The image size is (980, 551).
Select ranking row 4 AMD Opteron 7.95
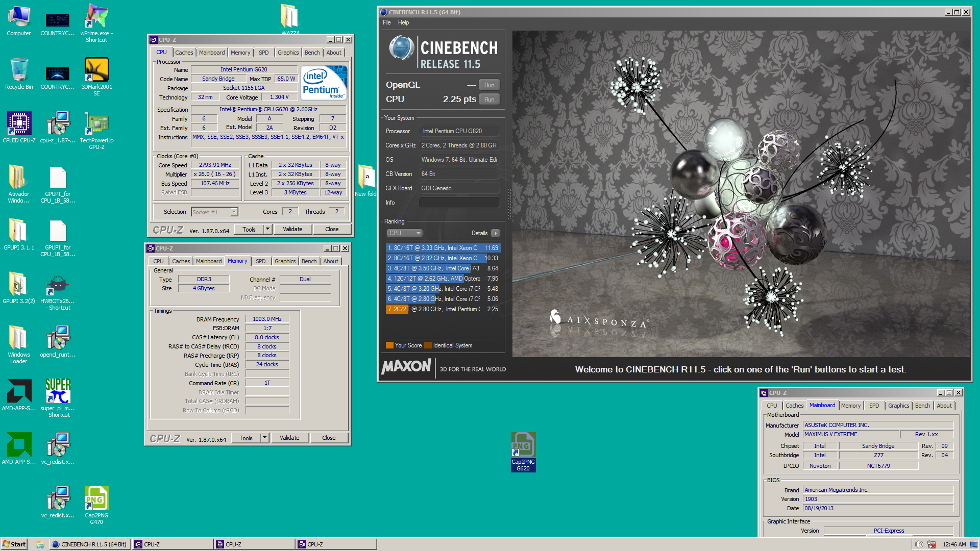[x=443, y=279]
